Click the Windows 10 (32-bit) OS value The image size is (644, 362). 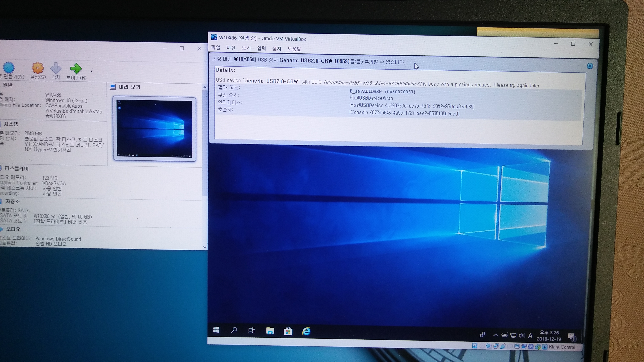point(66,100)
